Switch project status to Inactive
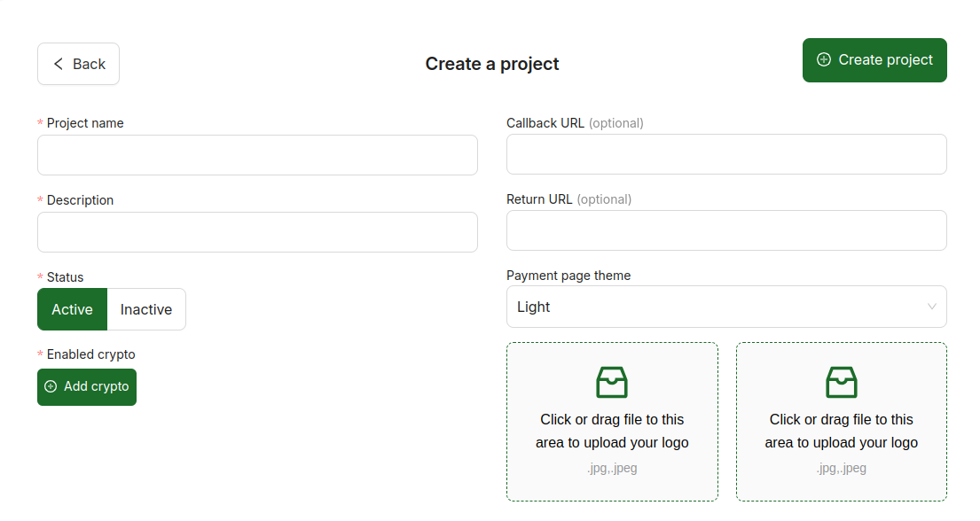Screen dimensions: 980x521 (146, 309)
